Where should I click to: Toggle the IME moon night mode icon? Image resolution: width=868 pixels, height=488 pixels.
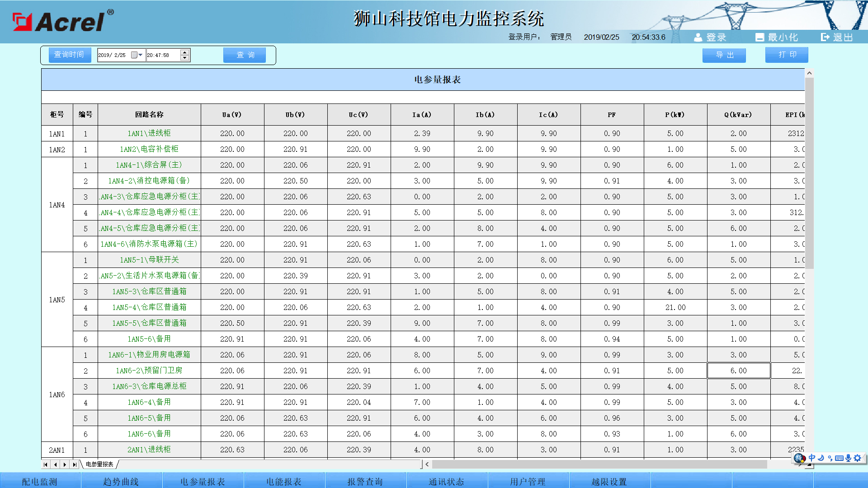click(x=821, y=458)
